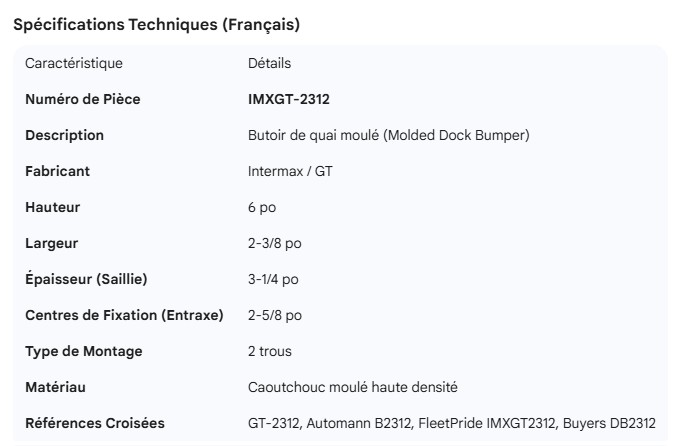The image size is (676, 446).
Task: Select the Caractéristique column header
Action: (x=74, y=64)
